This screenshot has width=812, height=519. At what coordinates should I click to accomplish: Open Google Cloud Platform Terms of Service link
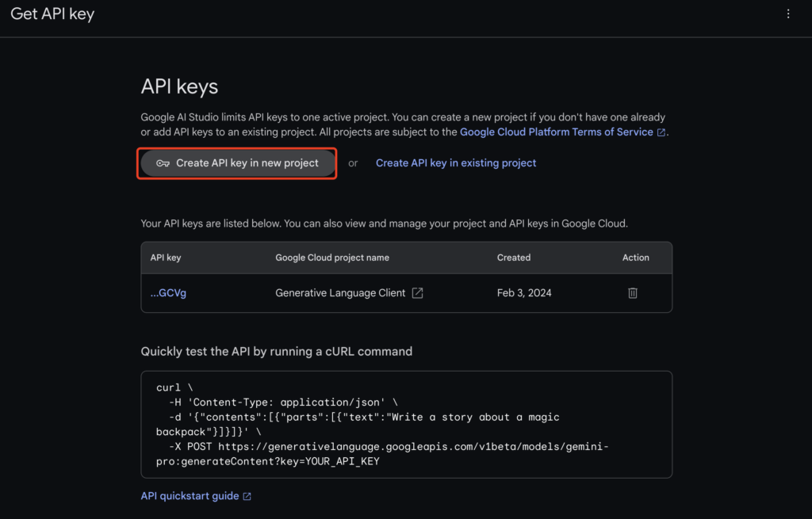(x=556, y=132)
